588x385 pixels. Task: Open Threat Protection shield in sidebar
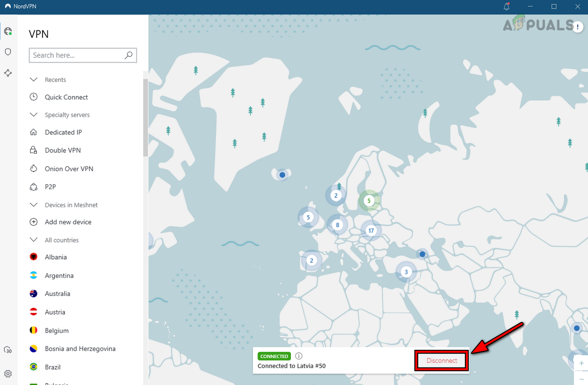tap(8, 52)
